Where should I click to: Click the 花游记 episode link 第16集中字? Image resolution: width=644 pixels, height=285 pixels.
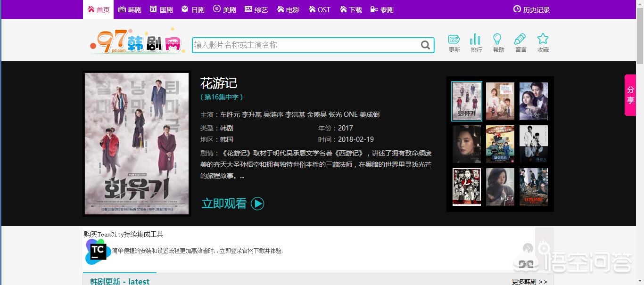(x=221, y=97)
